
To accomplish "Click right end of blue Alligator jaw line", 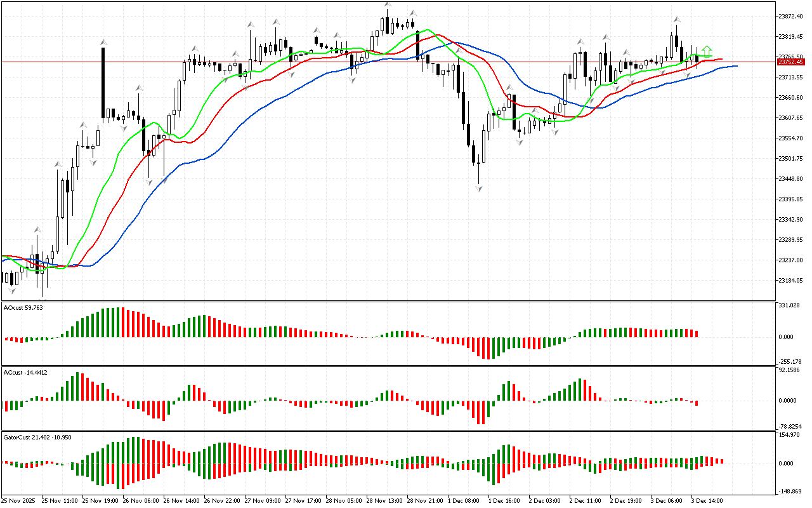I will (x=735, y=66).
